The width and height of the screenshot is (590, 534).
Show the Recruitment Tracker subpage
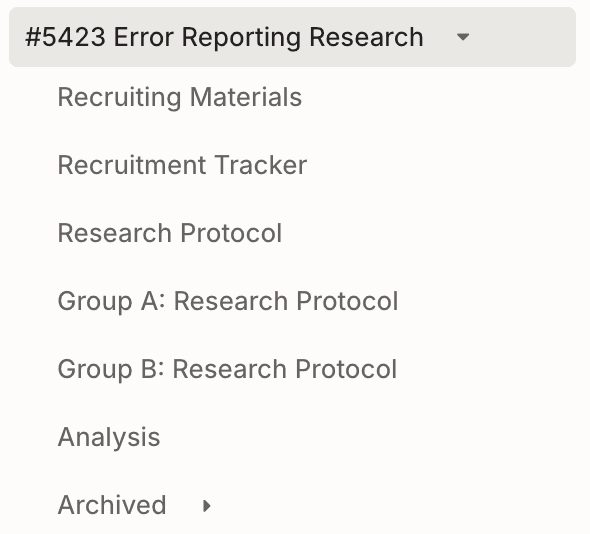182,165
